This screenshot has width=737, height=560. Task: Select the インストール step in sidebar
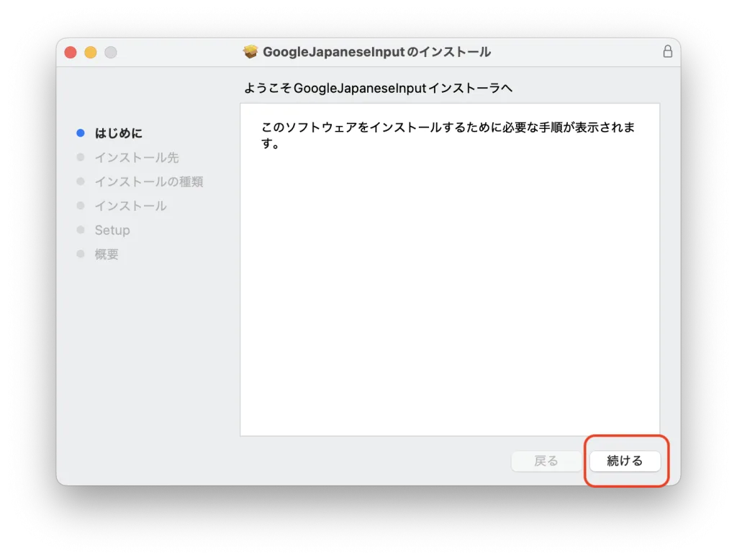click(x=131, y=206)
